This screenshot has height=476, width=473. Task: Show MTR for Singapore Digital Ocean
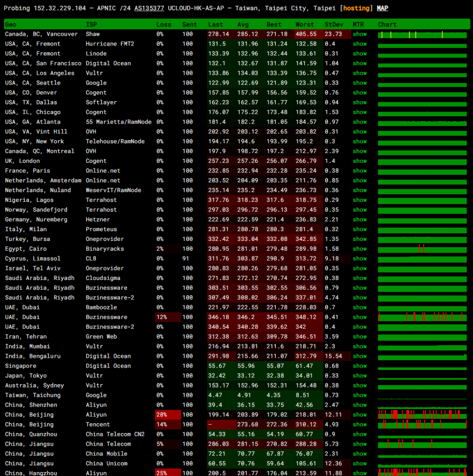pyautogui.click(x=360, y=366)
